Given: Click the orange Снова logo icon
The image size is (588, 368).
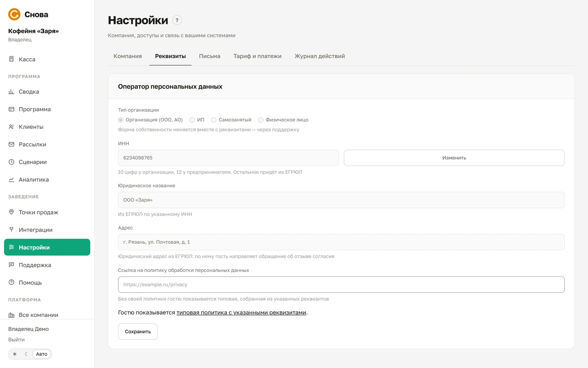Looking at the screenshot, I should pyautogui.click(x=14, y=14).
